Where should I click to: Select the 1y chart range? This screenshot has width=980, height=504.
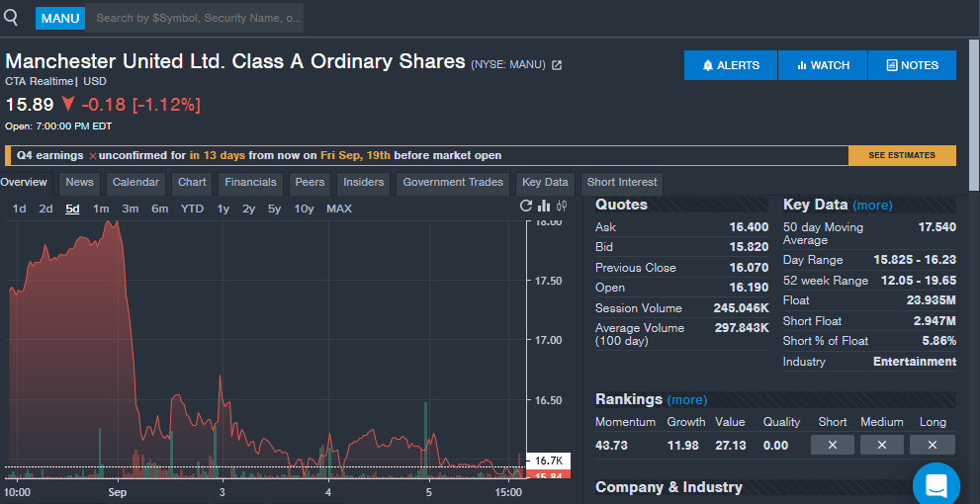223,209
